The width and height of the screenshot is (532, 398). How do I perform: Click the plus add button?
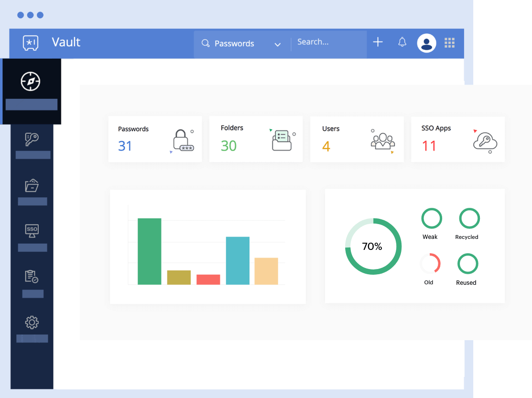[378, 43]
